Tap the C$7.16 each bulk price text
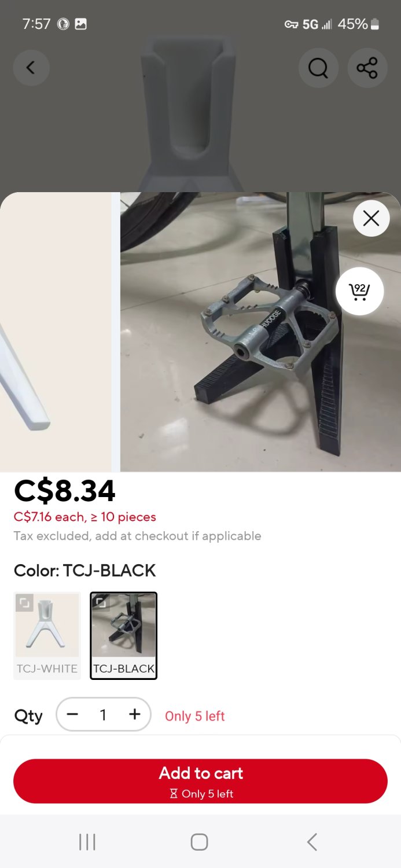401x868 pixels. [85, 517]
